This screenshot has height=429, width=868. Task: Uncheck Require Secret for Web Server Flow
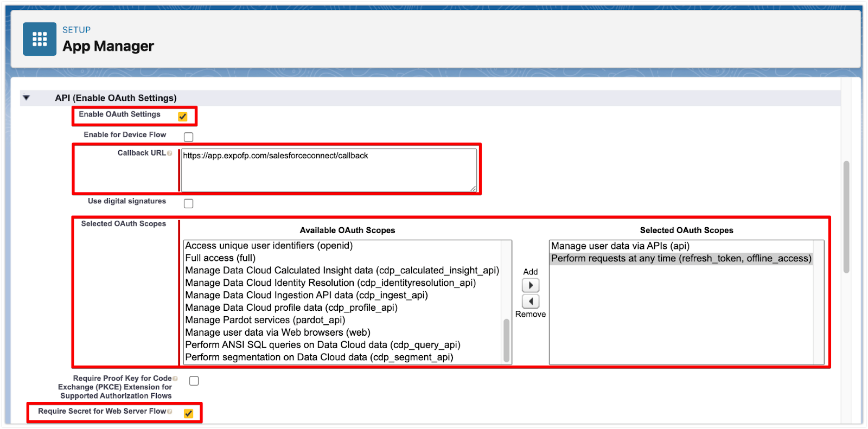tap(188, 413)
